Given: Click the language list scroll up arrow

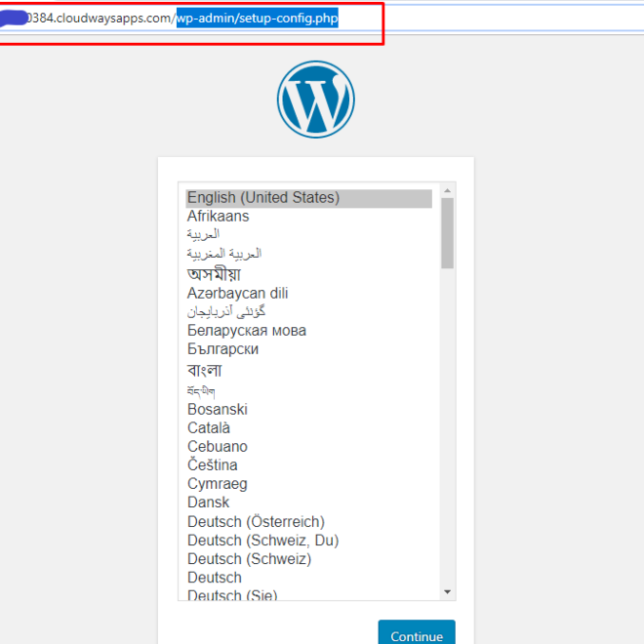Looking at the screenshot, I should 447,190.
